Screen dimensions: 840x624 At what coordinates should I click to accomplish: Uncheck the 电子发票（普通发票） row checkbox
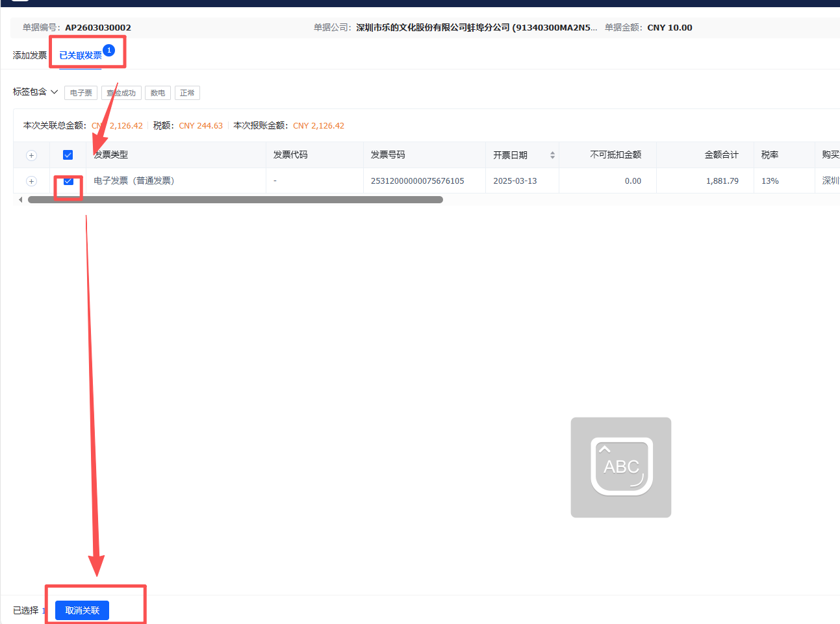coord(68,181)
